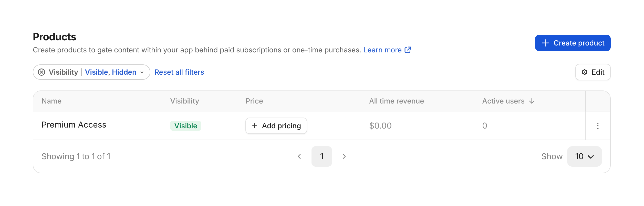Sort by All time revenue column
The width and height of the screenshot is (644, 206).
[x=396, y=101]
